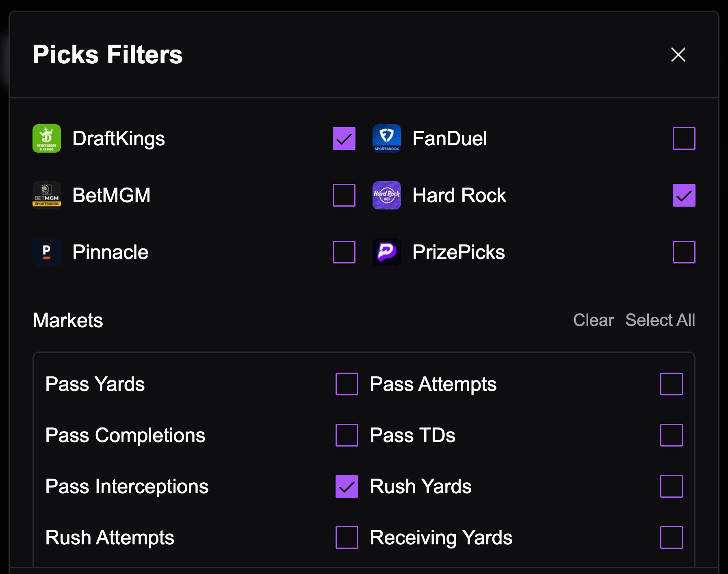Click the PrizePicks logo icon
728x574 pixels.
point(386,252)
